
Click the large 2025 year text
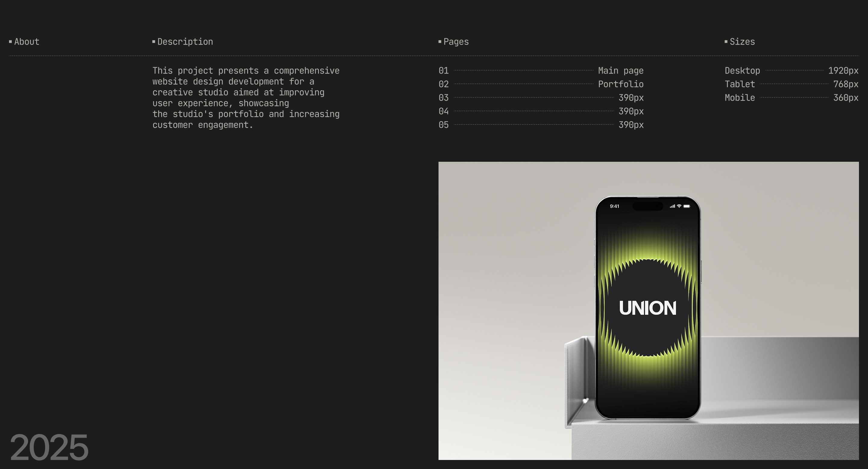tap(49, 447)
